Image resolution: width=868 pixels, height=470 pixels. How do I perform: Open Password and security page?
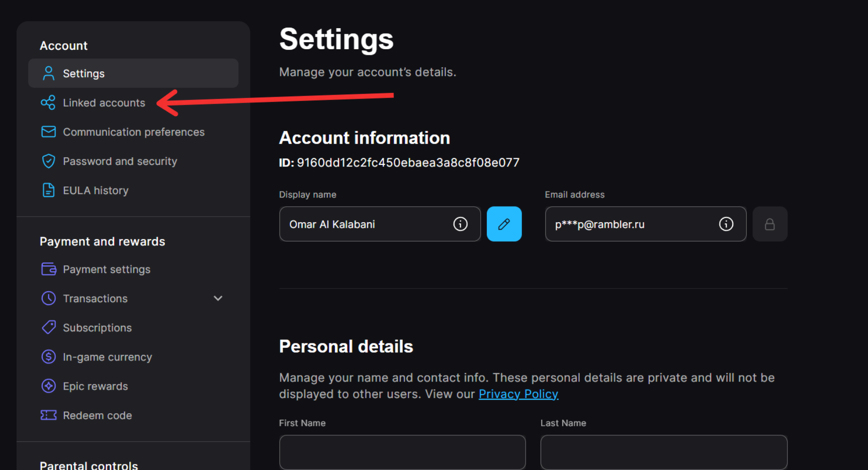point(120,161)
